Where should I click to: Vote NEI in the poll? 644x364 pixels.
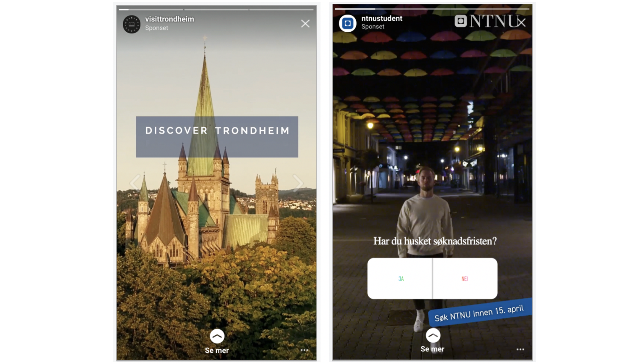coord(465,278)
